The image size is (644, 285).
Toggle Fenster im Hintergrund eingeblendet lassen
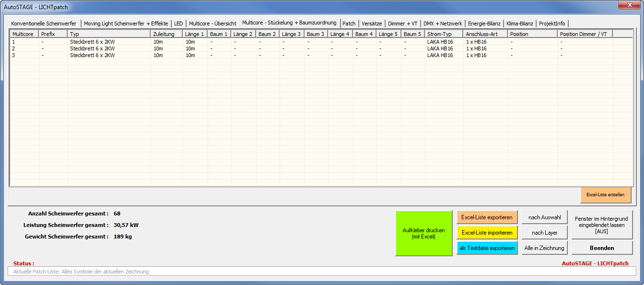point(602,225)
